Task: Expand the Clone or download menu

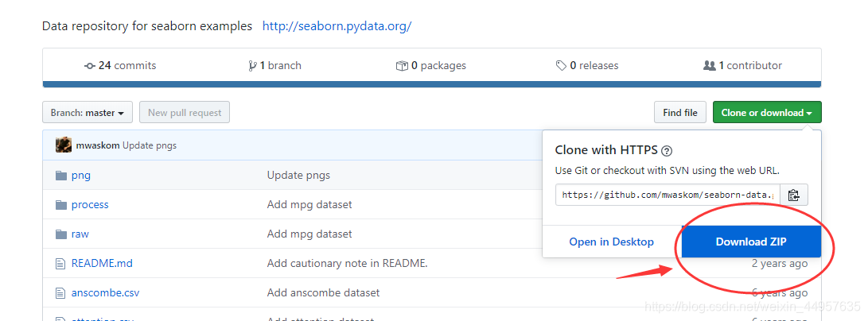Action: click(x=766, y=113)
